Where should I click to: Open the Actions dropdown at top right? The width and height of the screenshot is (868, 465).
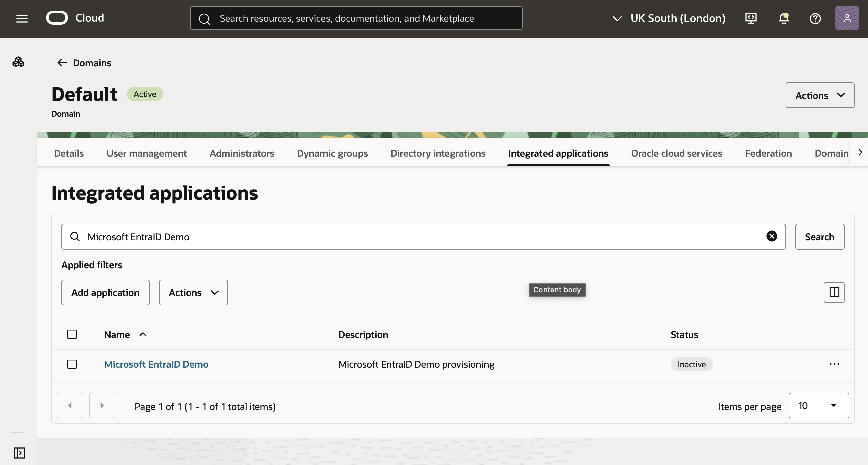tap(820, 95)
